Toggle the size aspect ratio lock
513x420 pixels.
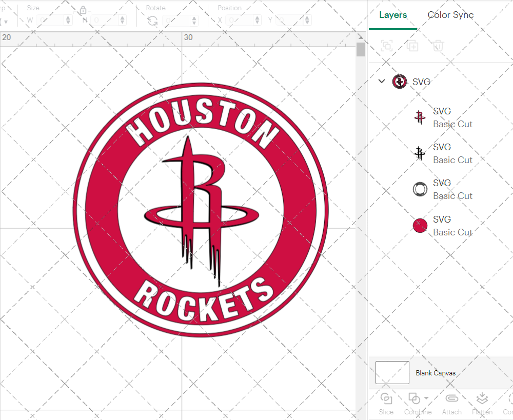click(x=83, y=10)
